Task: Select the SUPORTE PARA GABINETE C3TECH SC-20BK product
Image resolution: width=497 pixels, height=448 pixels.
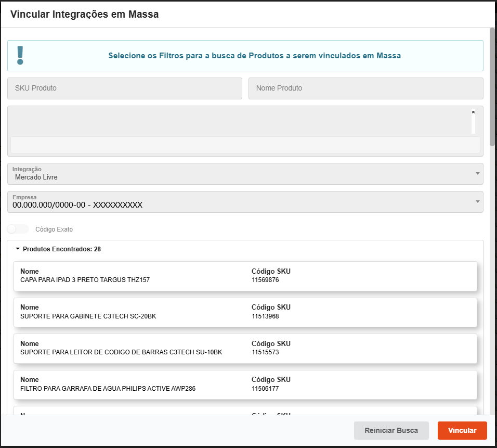Action: pos(88,316)
